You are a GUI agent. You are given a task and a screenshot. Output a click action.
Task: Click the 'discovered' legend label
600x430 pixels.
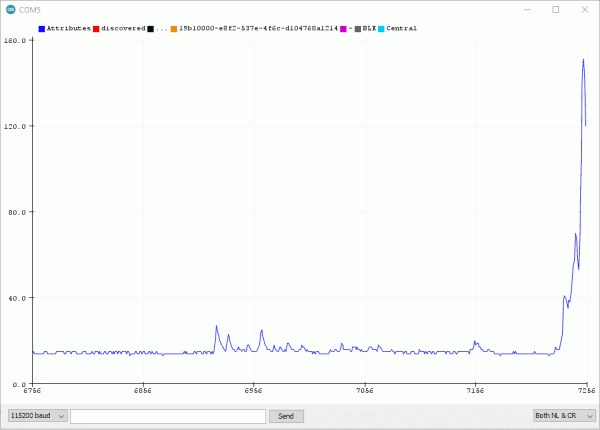point(123,28)
